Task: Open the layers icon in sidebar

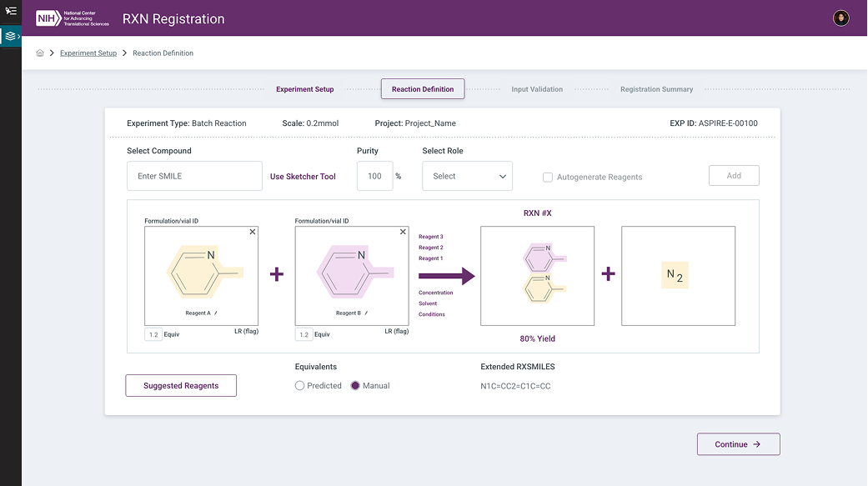Action: coord(10,37)
